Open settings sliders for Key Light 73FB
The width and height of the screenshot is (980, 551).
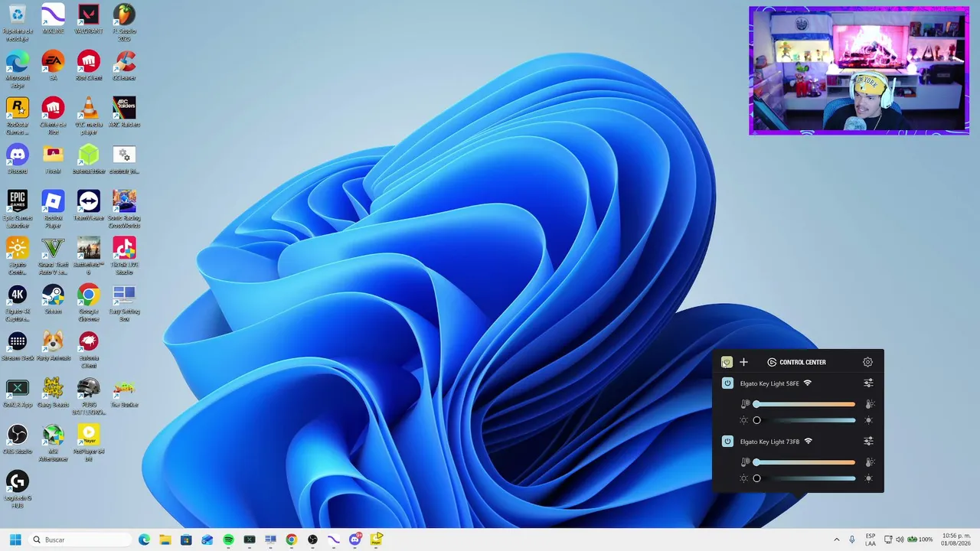[x=868, y=442]
